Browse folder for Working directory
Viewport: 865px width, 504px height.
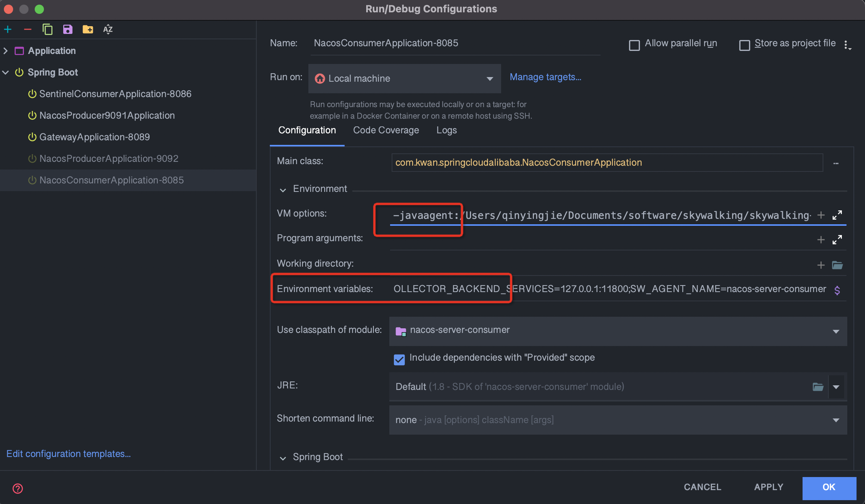[x=837, y=265]
